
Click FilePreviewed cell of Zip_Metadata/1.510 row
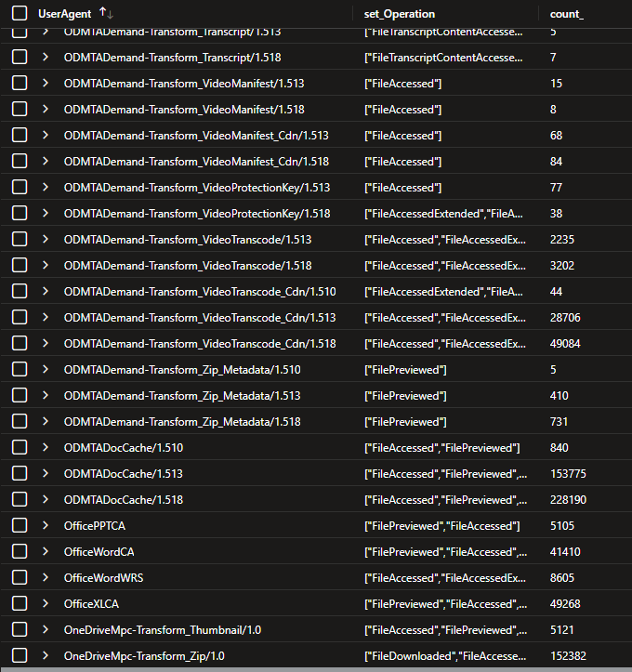point(405,369)
